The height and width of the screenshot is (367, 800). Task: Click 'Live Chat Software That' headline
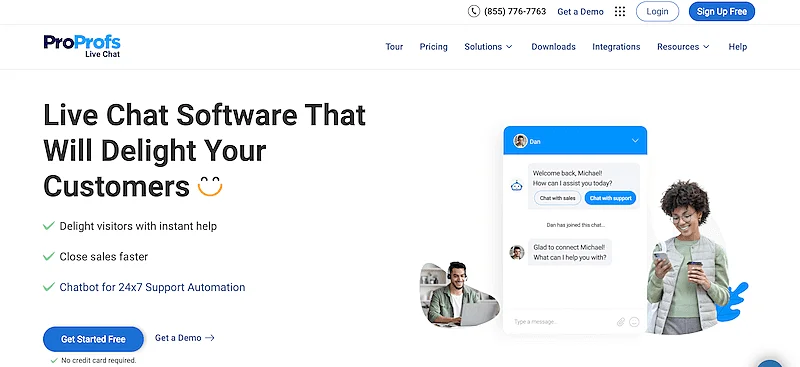(x=205, y=114)
